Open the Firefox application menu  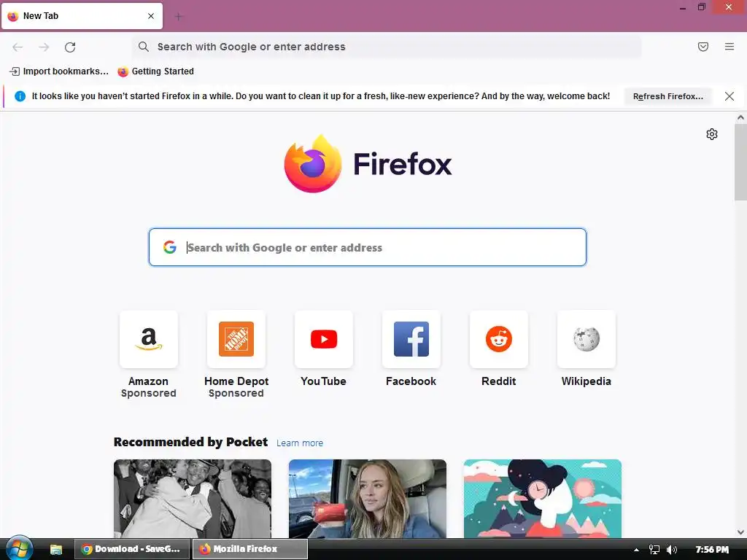point(729,47)
